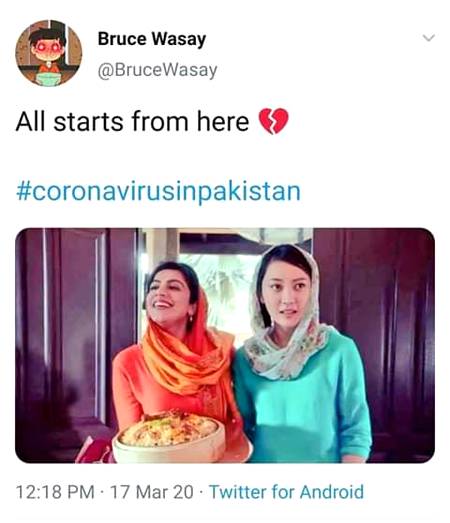Open Bruce Wasay's profile avatar
Image resolution: width=450 pixels, height=523 pixels.
coord(49,53)
